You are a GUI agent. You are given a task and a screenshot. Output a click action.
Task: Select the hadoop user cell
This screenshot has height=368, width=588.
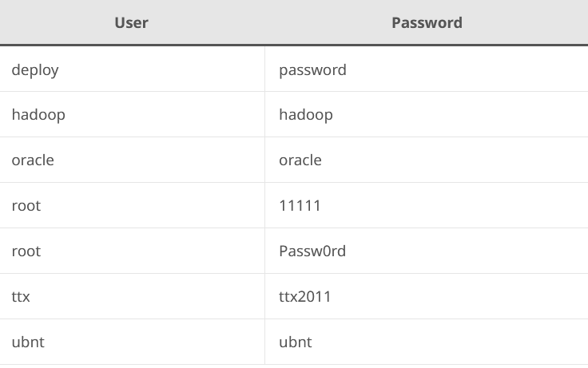tap(132, 114)
